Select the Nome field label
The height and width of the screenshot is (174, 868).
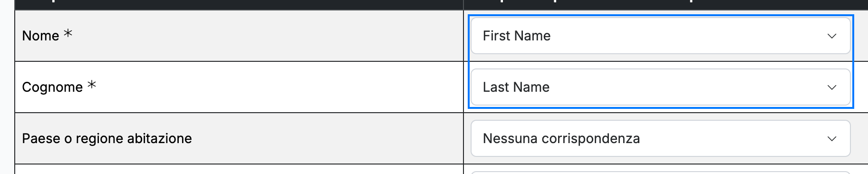40,36
